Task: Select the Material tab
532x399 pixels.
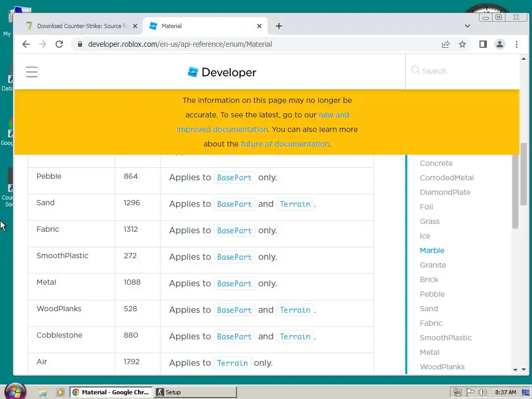Action: (205, 26)
